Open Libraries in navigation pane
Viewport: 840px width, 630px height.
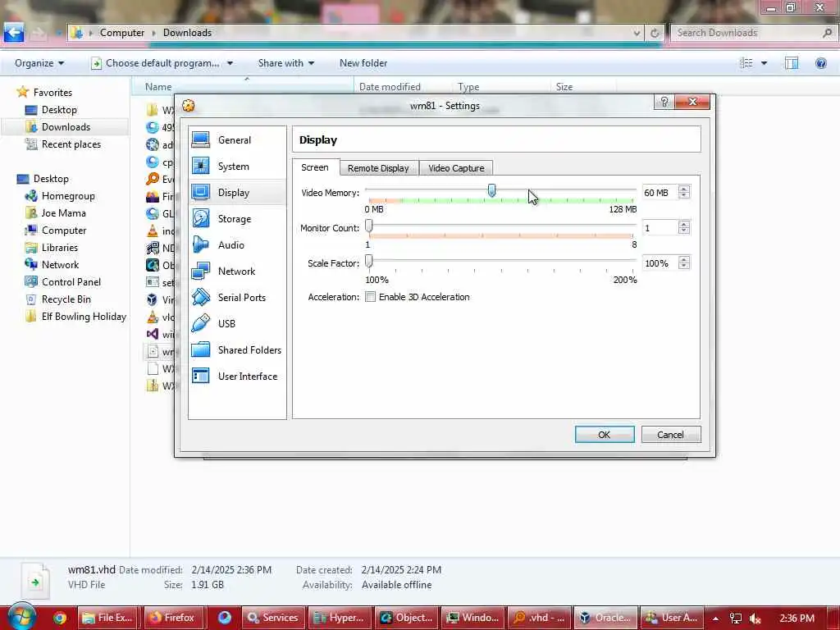[52, 248]
